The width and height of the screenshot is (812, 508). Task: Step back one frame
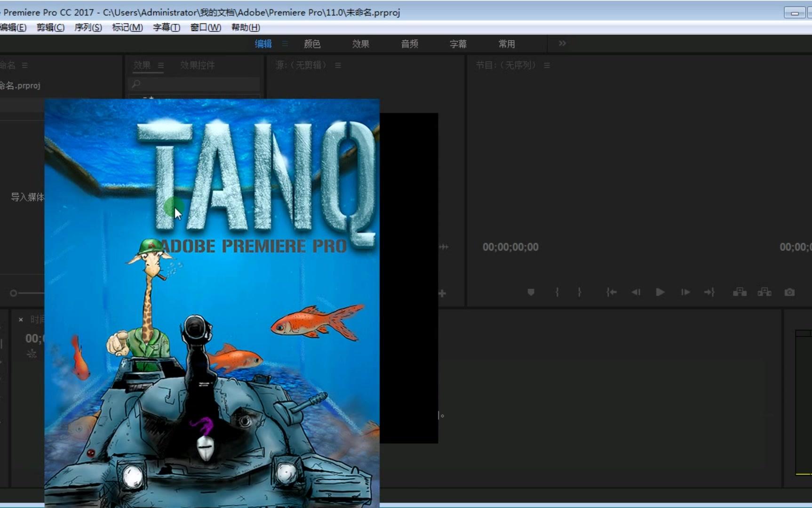click(636, 292)
